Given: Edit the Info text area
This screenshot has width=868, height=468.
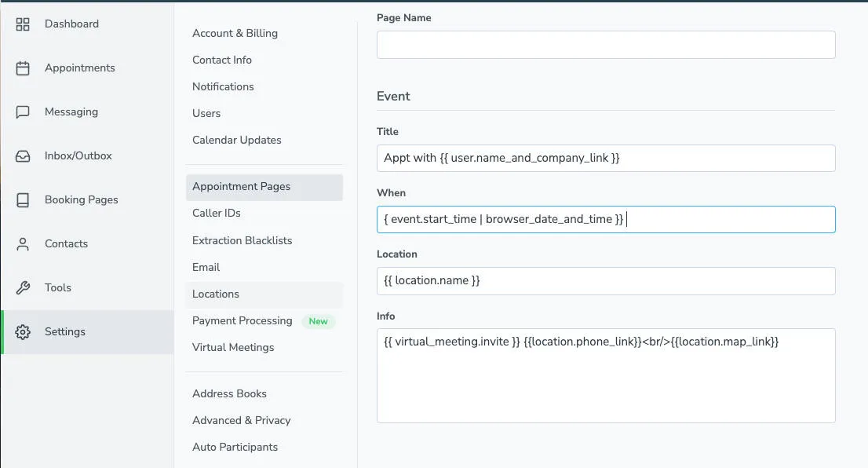Looking at the screenshot, I should click(x=606, y=375).
